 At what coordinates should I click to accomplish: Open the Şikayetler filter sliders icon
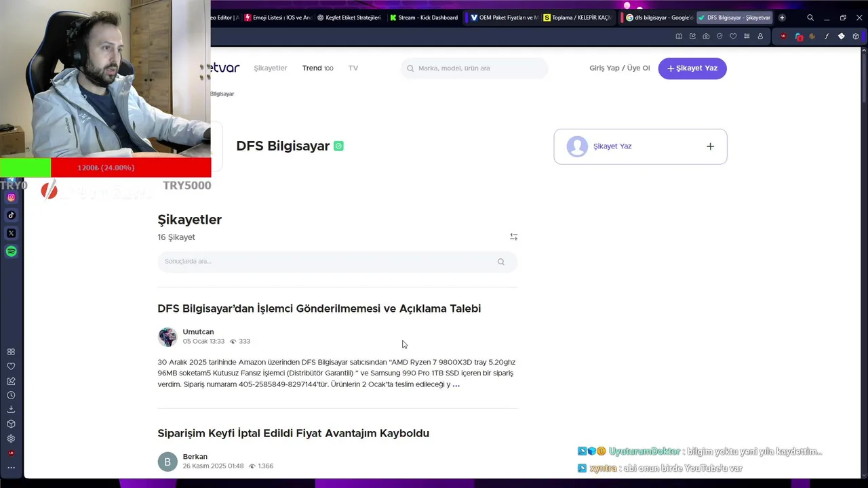[513, 237]
